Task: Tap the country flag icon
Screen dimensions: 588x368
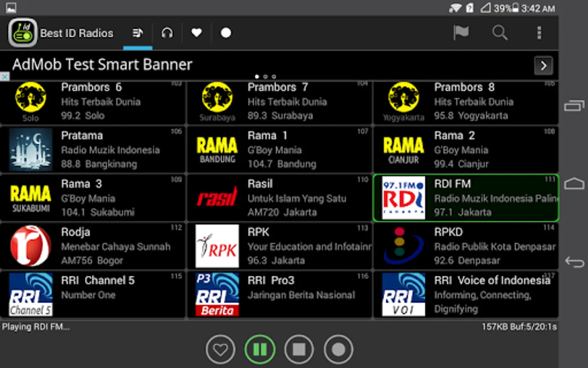Action: tap(461, 33)
